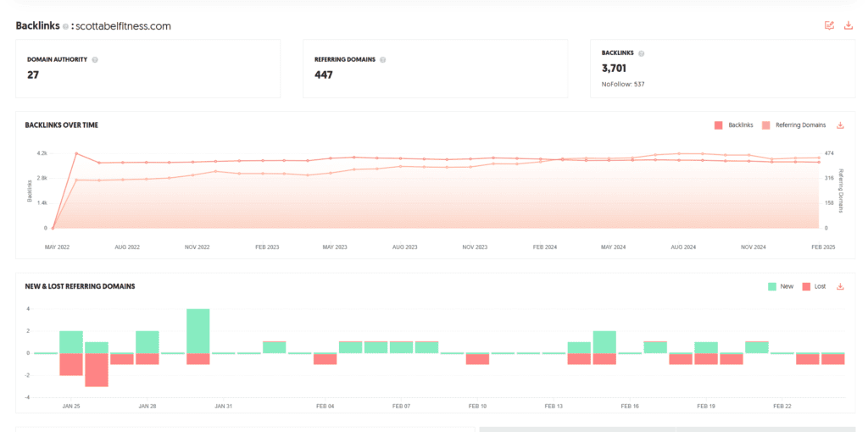
Task: Open the Domain Authority info tooltip icon
Action: (95, 60)
